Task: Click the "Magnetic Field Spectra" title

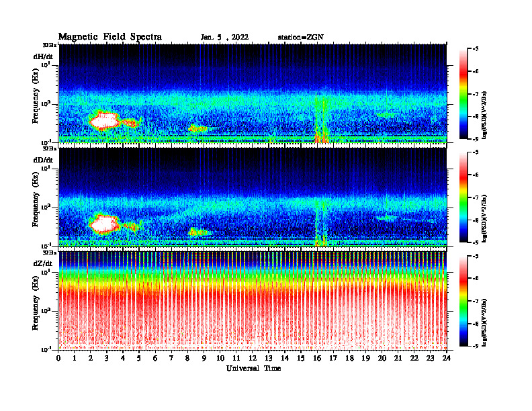Action: point(110,37)
